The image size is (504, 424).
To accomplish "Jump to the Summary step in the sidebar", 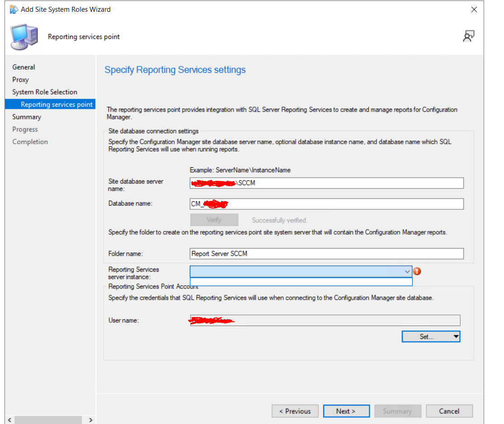I will (27, 117).
